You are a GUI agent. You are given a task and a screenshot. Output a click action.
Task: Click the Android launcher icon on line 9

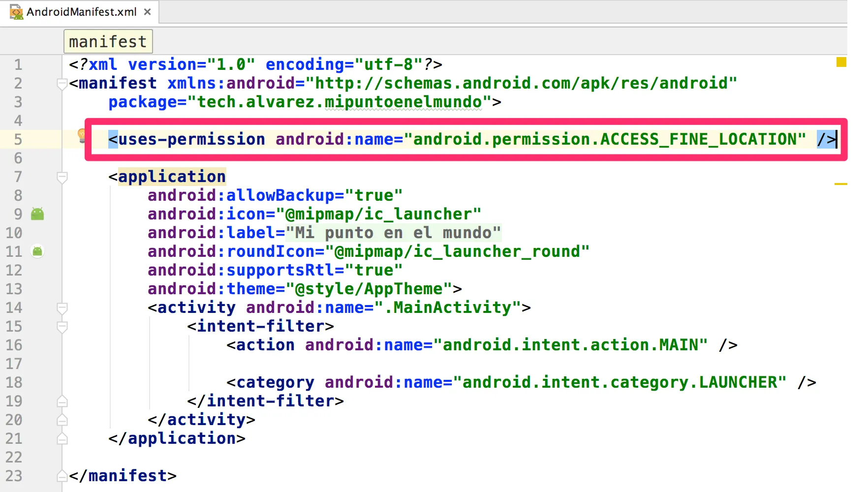(37, 214)
